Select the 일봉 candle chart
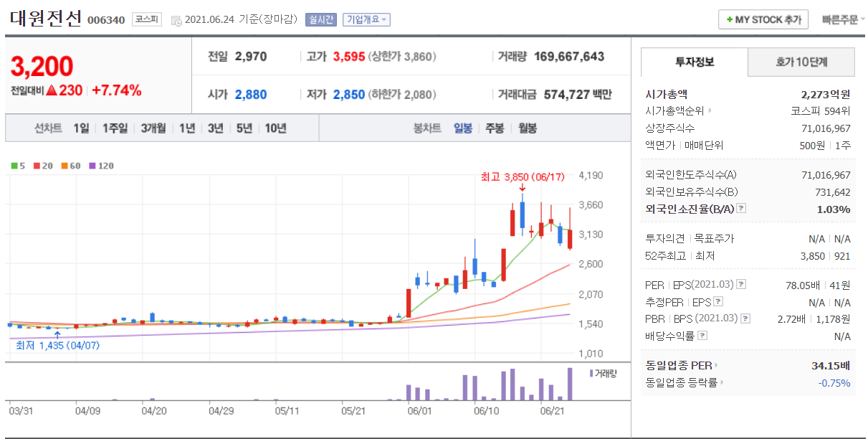 463,128
